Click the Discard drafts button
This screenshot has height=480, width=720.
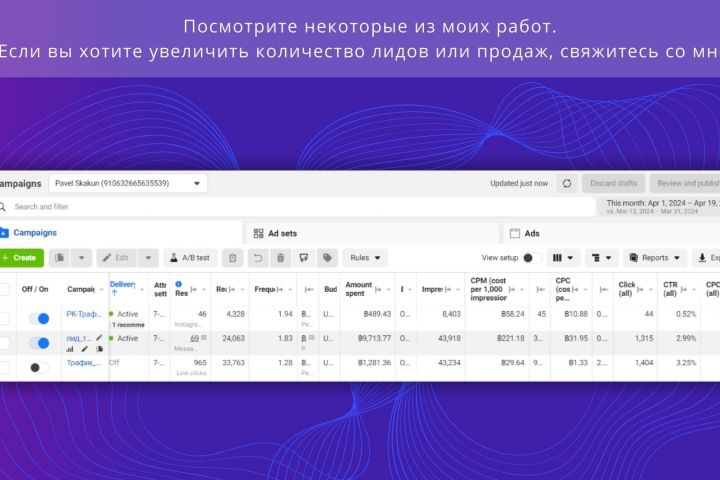pyautogui.click(x=613, y=183)
